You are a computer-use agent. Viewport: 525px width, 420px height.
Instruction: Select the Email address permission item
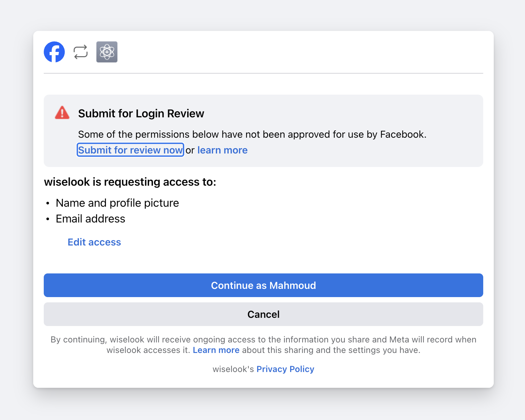(90, 219)
